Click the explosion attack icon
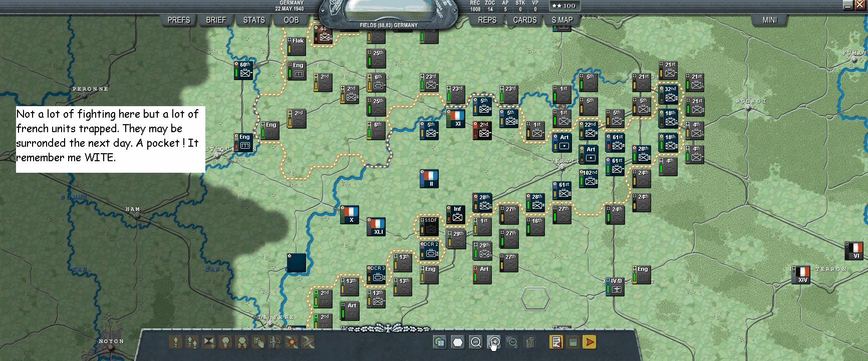The image size is (868, 361). 292,342
